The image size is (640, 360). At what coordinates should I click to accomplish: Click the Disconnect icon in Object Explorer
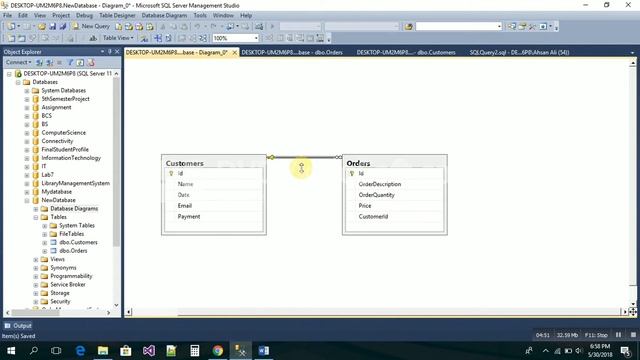click(x=49, y=62)
